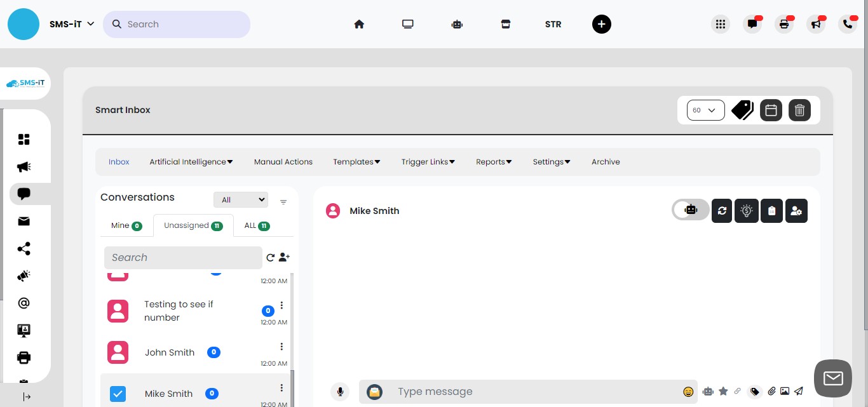Switch to the Mine tab

(x=126, y=225)
